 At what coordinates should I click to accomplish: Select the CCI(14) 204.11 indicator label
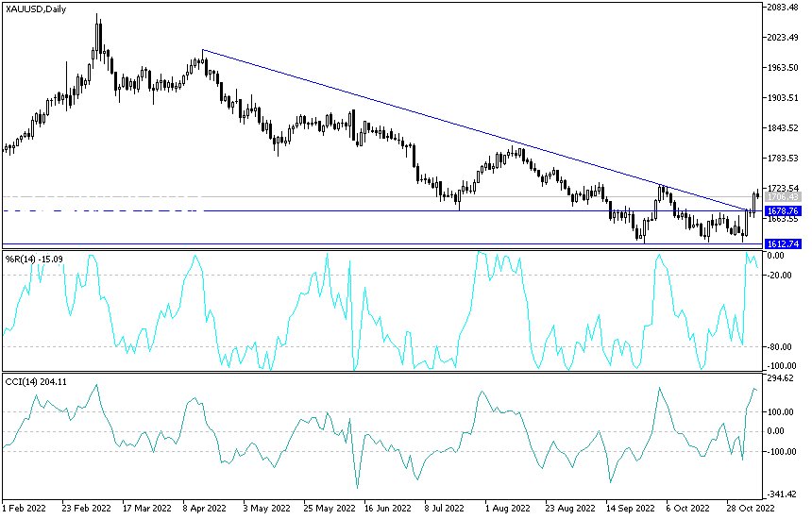click(36, 382)
